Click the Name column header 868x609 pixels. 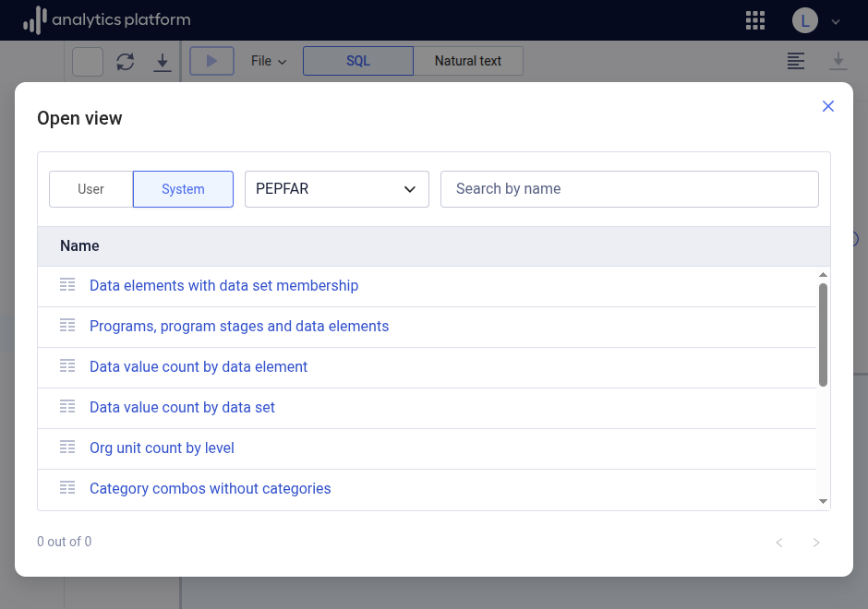coord(79,246)
